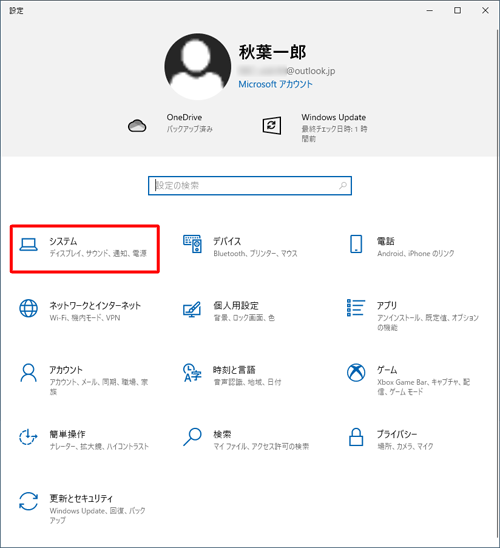Minimize the 設定 window
The height and width of the screenshot is (548, 500).
pos(430,10)
